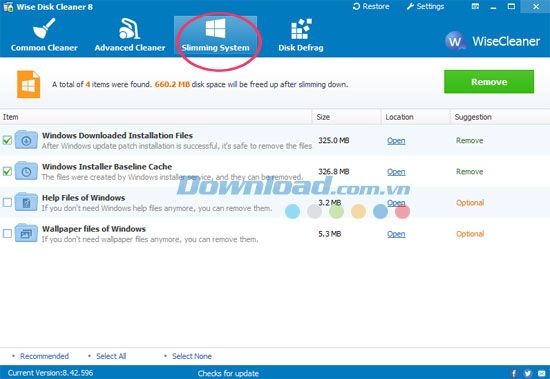Check Windows Downloaded Installation Files checkbox
550x379 pixels.
click(x=7, y=140)
